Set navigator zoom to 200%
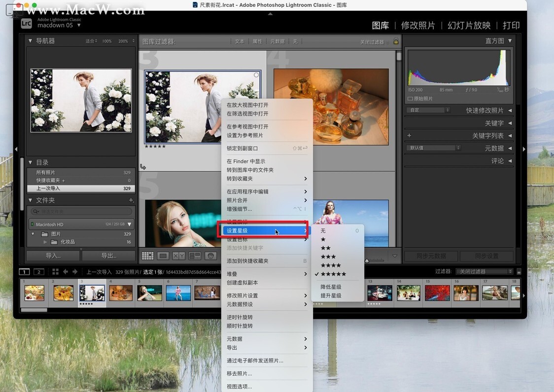Viewport: 554px width, 392px height. [x=123, y=41]
